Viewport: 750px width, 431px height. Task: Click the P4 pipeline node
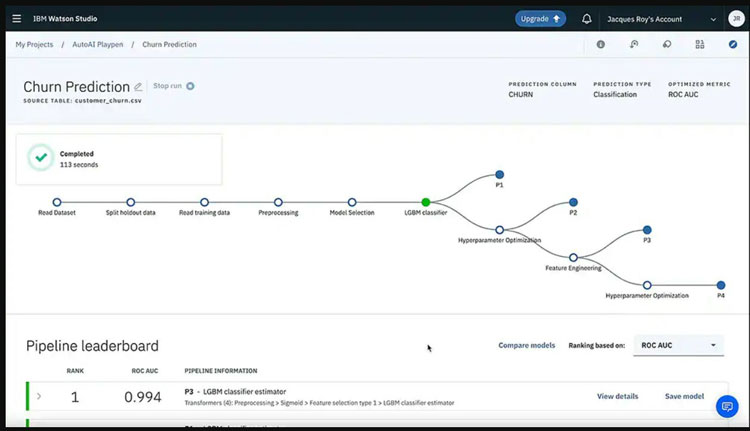[x=721, y=285]
